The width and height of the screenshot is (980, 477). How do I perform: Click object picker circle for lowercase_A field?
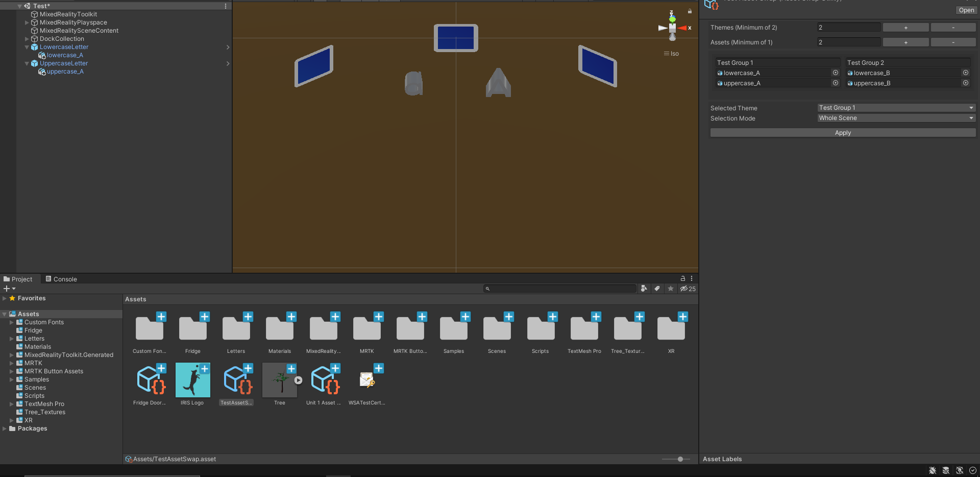pos(836,73)
